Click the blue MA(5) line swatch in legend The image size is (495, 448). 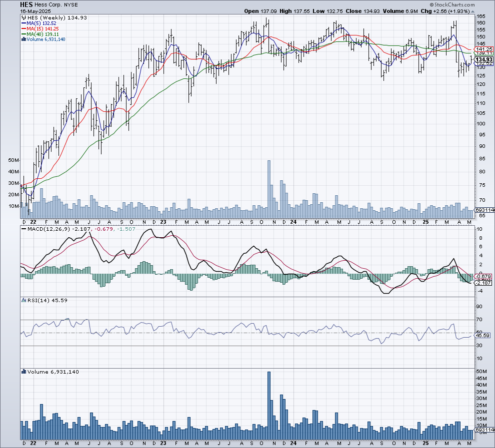[23, 23]
